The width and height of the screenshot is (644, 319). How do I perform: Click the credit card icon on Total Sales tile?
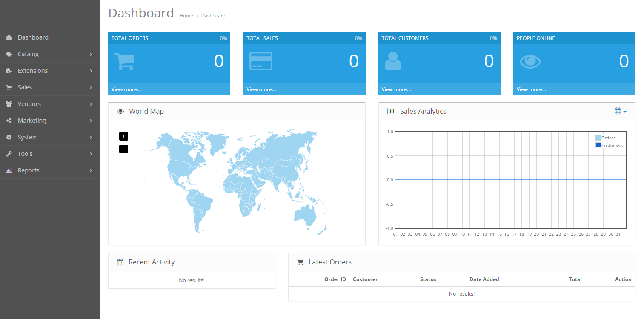[x=261, y=61]
